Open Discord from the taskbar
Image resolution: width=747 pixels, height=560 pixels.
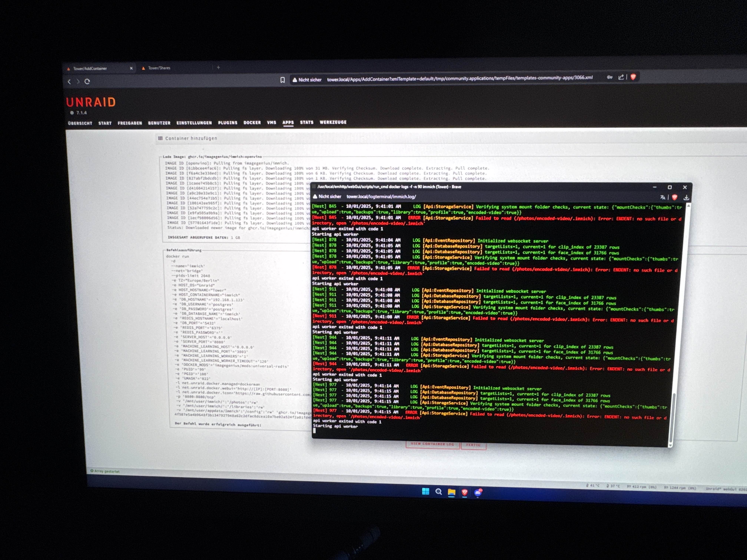coord(478,492)
